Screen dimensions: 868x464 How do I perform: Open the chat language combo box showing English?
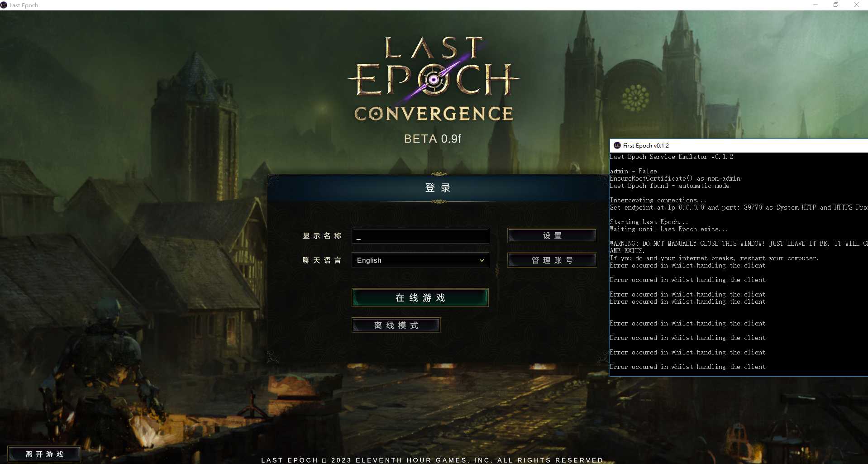[x=420, y=260]
